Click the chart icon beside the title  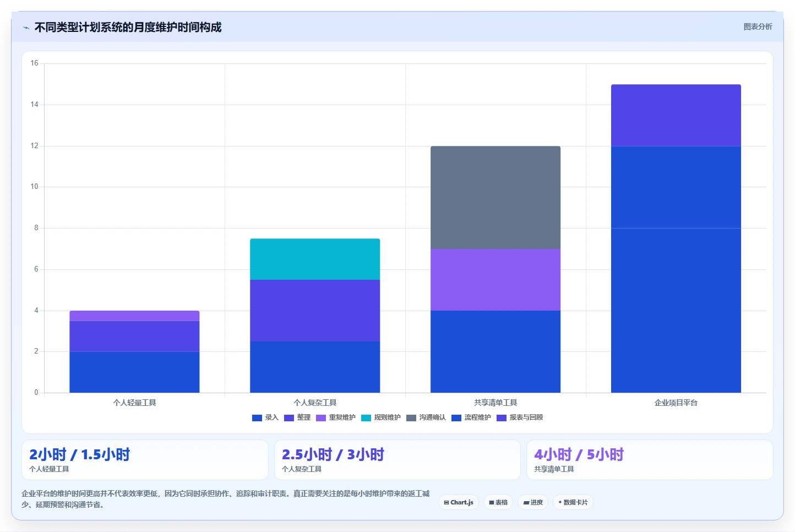click(26, 28)
